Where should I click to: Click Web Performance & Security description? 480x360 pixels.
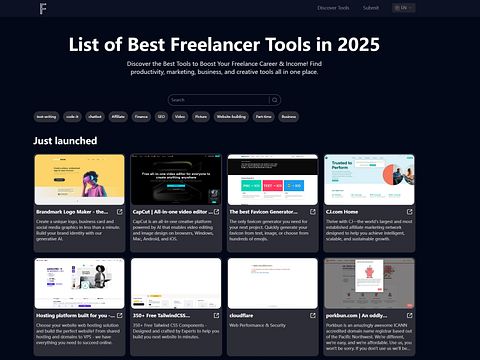coord(258,325)
